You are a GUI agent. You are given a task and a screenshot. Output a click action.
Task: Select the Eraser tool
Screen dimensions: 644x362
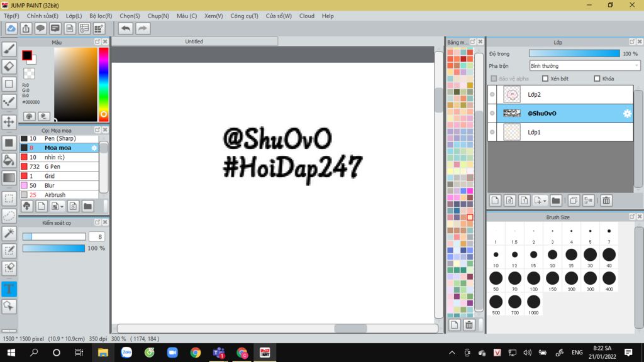(9, 67)
